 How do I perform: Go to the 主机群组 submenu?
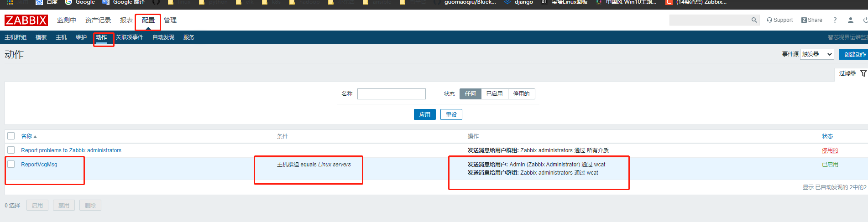16,37
